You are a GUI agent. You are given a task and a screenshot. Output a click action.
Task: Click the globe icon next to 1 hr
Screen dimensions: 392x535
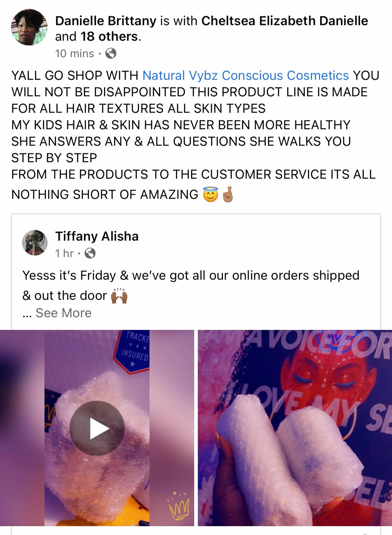pos(90,253)
